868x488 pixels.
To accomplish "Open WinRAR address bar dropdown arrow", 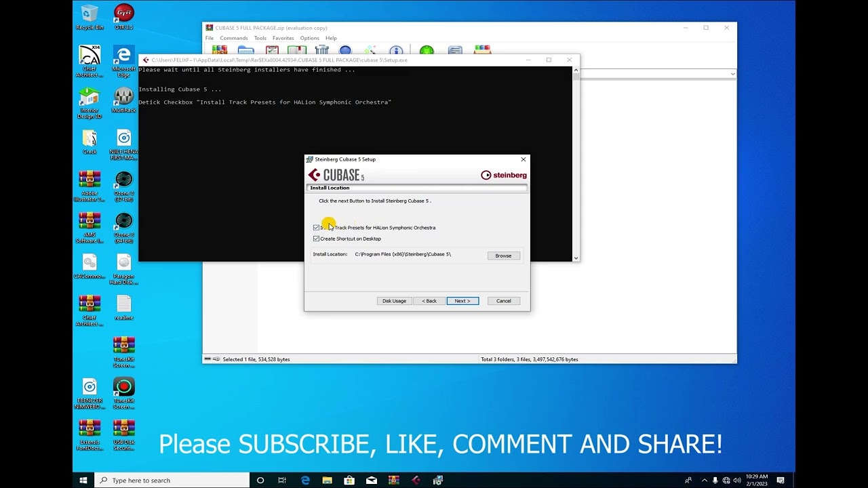I will tap(732, 74).
